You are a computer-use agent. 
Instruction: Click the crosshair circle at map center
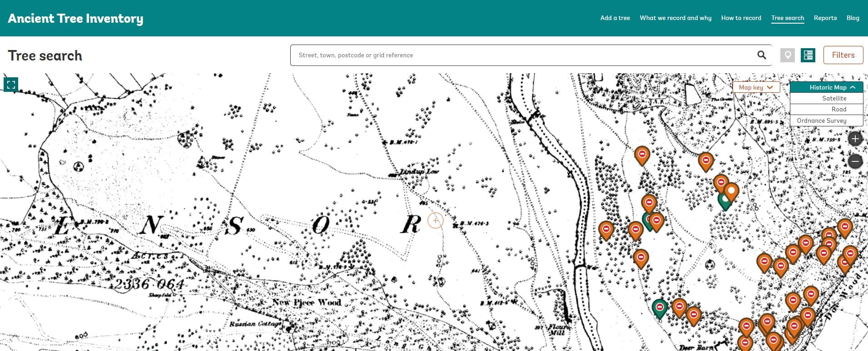click(x=435, y=221)
